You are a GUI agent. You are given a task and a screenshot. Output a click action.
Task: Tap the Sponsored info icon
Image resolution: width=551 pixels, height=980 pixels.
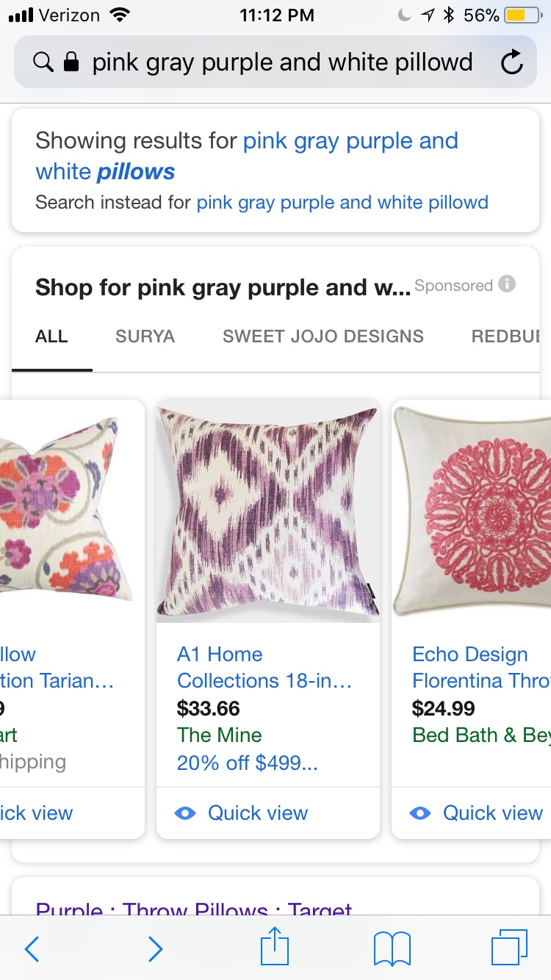(507, 284)
